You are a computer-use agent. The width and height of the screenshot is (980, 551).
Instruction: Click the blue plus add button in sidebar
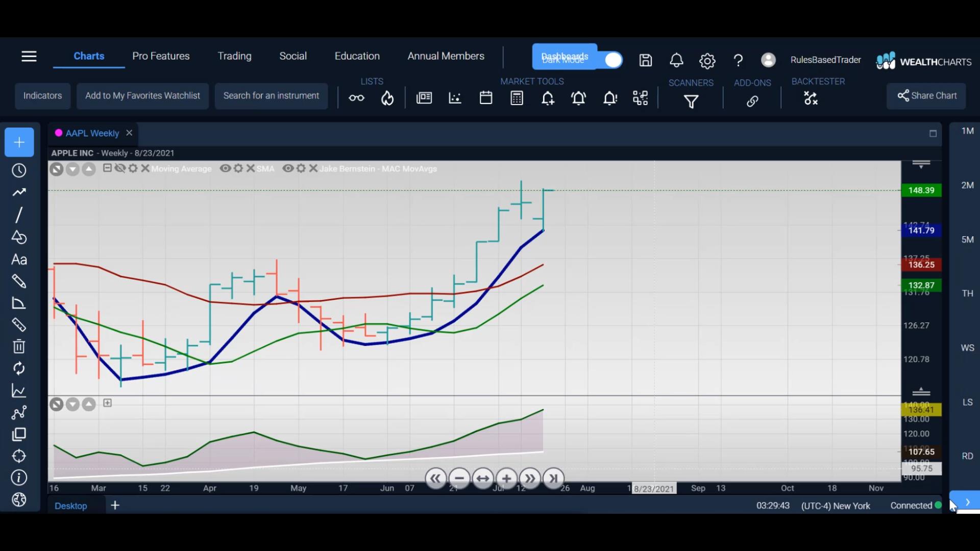tap(19, 142)
